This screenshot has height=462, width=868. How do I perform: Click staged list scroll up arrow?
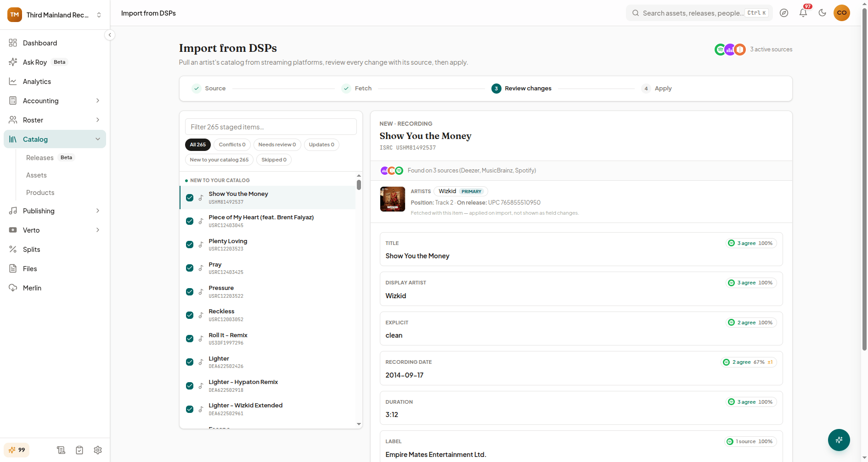pyautogui.click(x=359, y=176)
